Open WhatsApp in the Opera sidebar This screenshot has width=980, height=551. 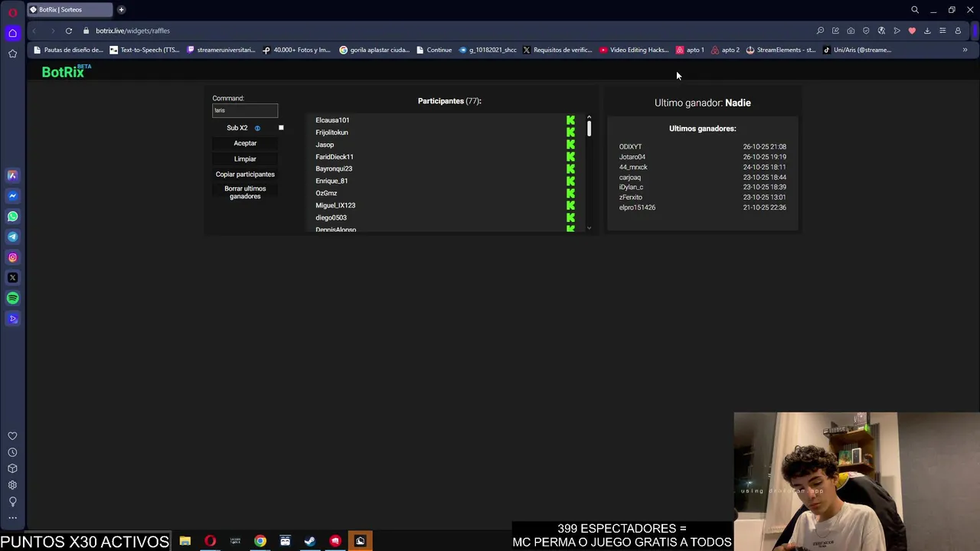[12, 217]
